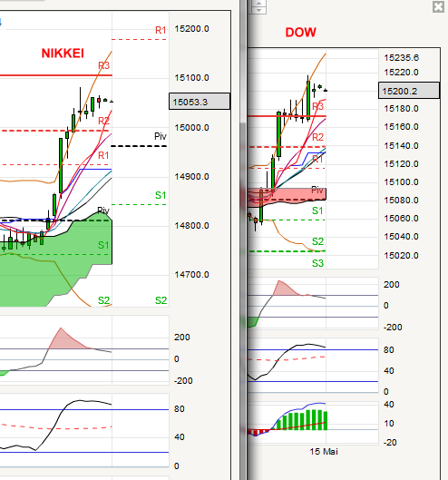Click the 15000.0 price axis label
448x480 pixels.
192,128
